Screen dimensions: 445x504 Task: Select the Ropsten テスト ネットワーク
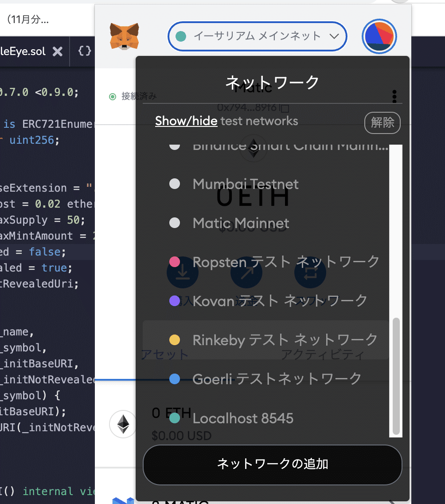pyautogui.click(x=286, y=262)
